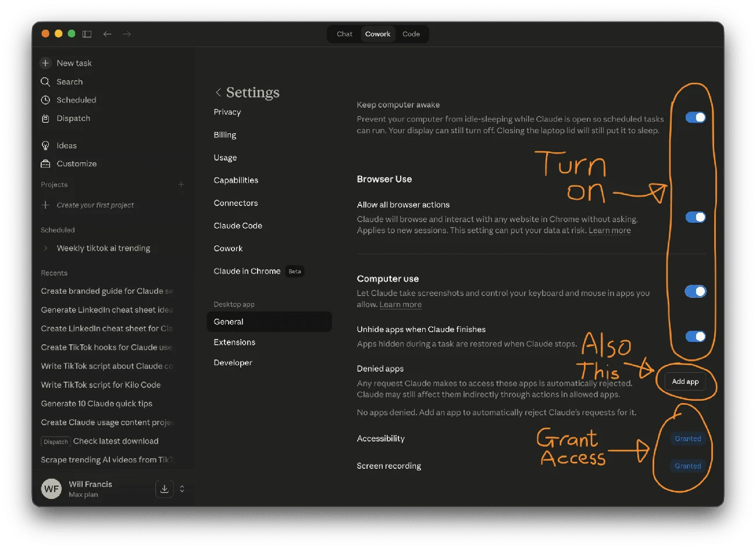Open recent Create Claude usage content project
The image size is (756, 549).
[107, 422]
